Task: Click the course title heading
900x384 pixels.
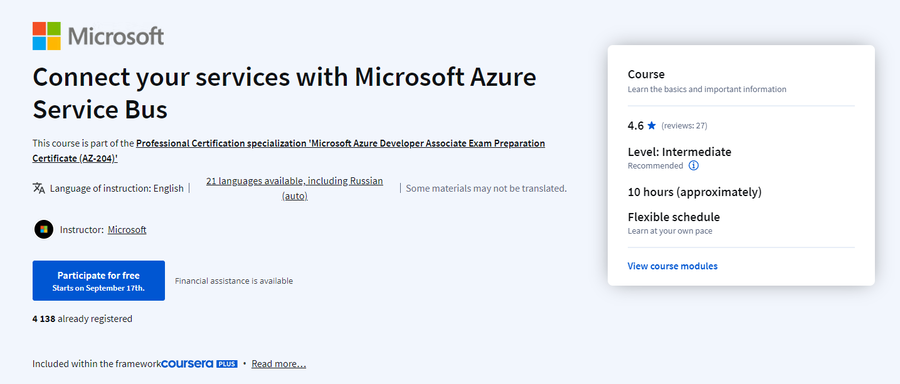Action: point(284,93)
